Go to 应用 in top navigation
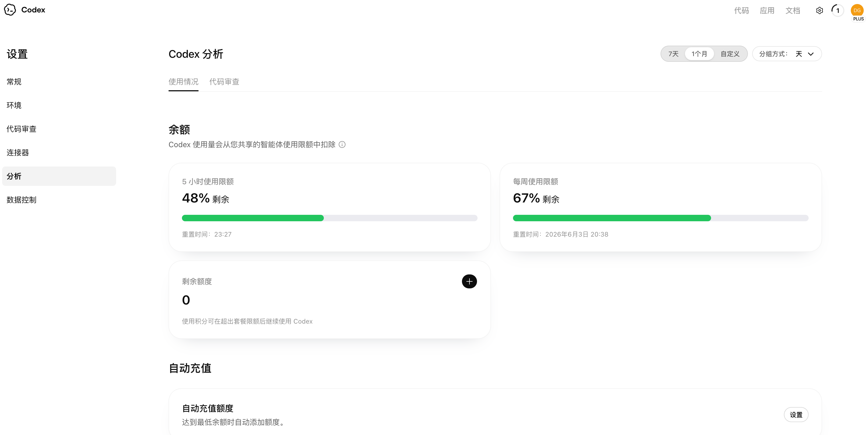Screen dimensions: 868x435 pos(767,10)
